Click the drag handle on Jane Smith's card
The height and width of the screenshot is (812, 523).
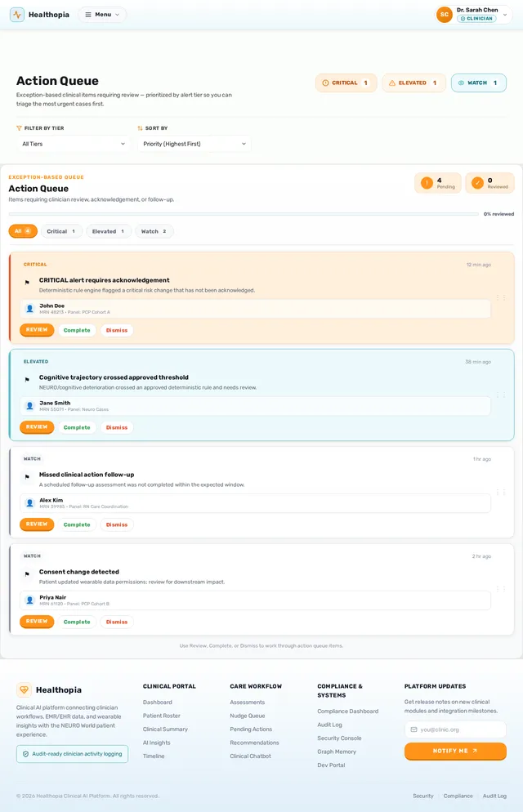pos(501,395)
